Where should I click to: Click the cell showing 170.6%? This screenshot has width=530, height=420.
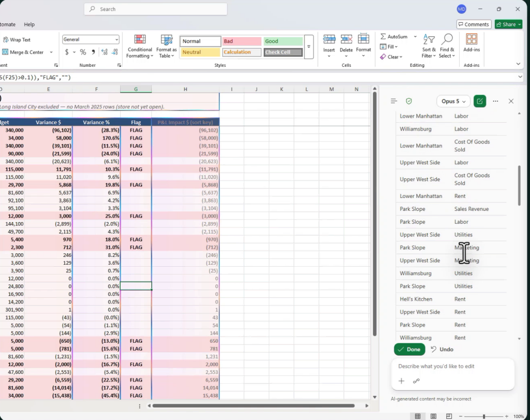[x=96, y=138]
